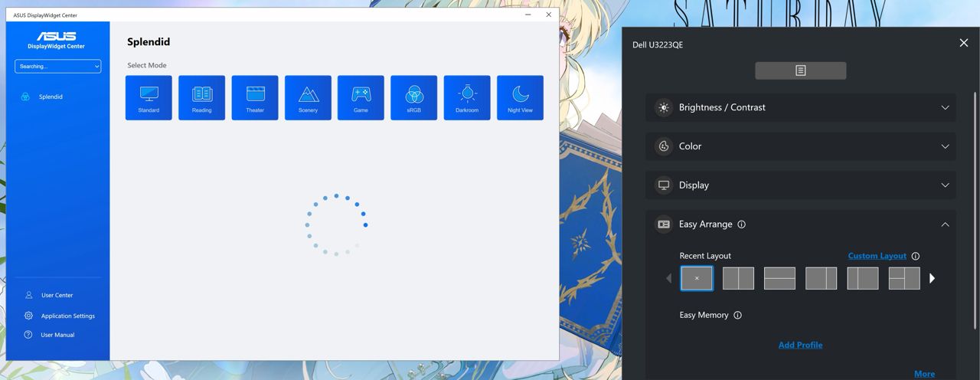
Task: Open the monitor selection dropdown showing Searching
Action: [58, 67]
